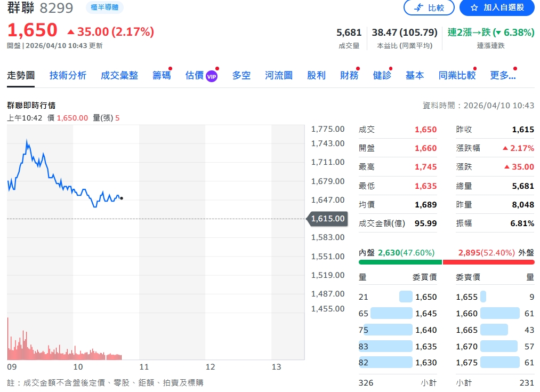Viewport: 540px width, 392px height.
Task: Open the 財務 financials tab
Action: [349, 75]
